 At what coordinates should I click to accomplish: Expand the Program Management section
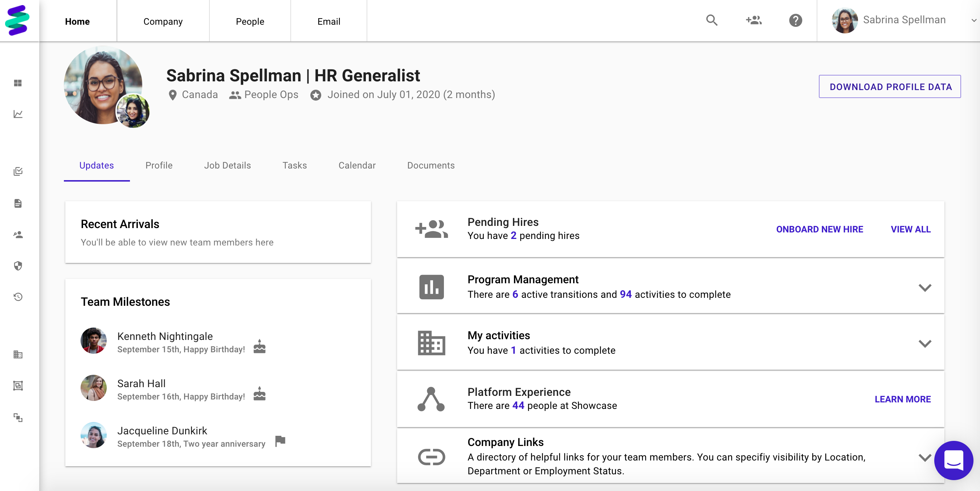click(924, 287)
